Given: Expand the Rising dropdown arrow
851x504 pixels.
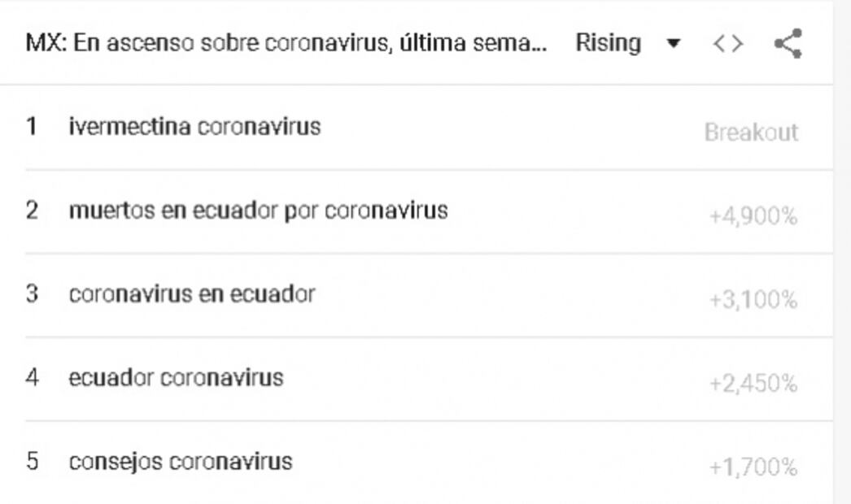Looking at the screenshot, I should [673, 43].
